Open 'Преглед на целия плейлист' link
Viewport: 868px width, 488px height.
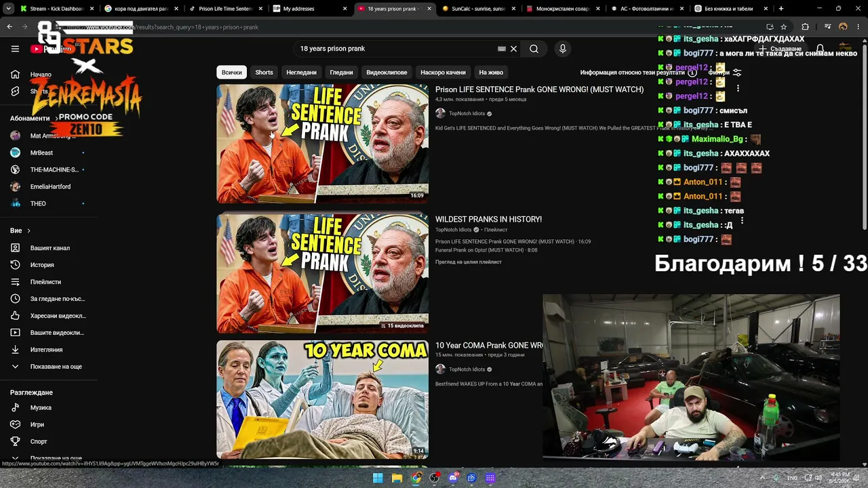pos(469,262)
